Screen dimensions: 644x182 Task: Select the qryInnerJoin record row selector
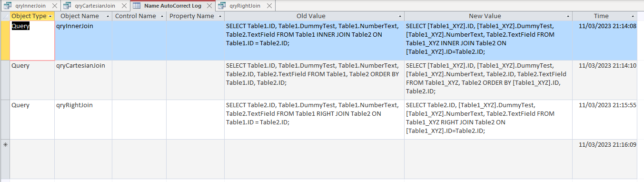pos(5,40)
